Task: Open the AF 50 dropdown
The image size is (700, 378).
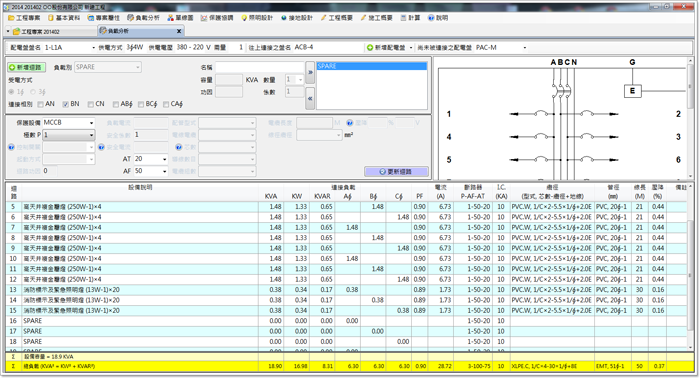Action: (164, 171)
